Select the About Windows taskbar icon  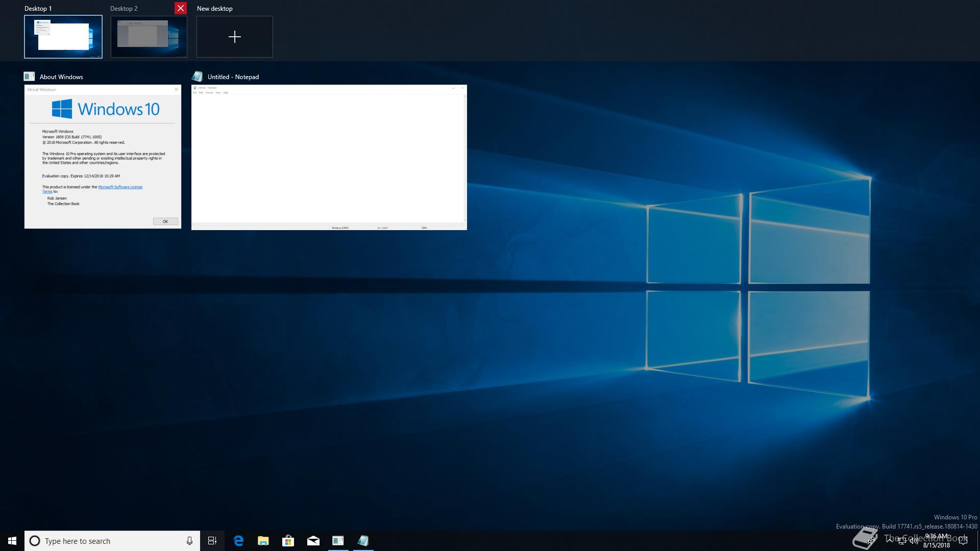click(338, 541)
